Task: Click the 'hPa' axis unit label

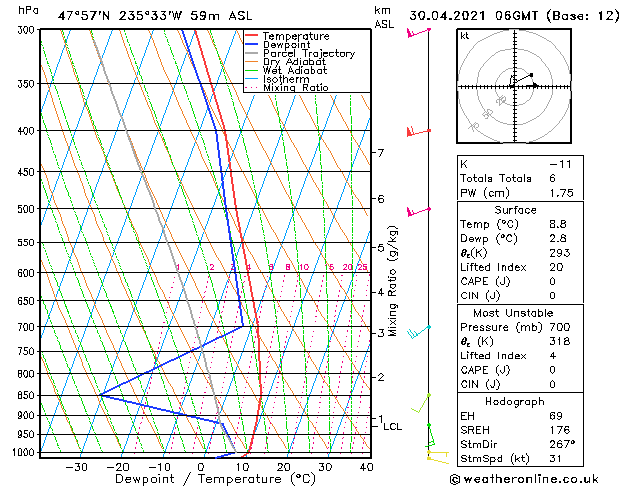Action: pos(28,10)
